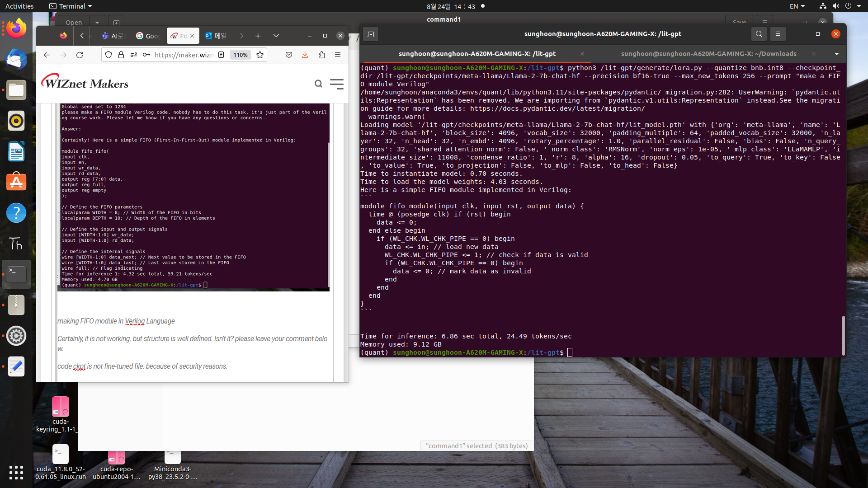Bookmark this page with the star
The width and height of the screenshot is (868, 488).
pyautogui.click(x=260, y=55)
